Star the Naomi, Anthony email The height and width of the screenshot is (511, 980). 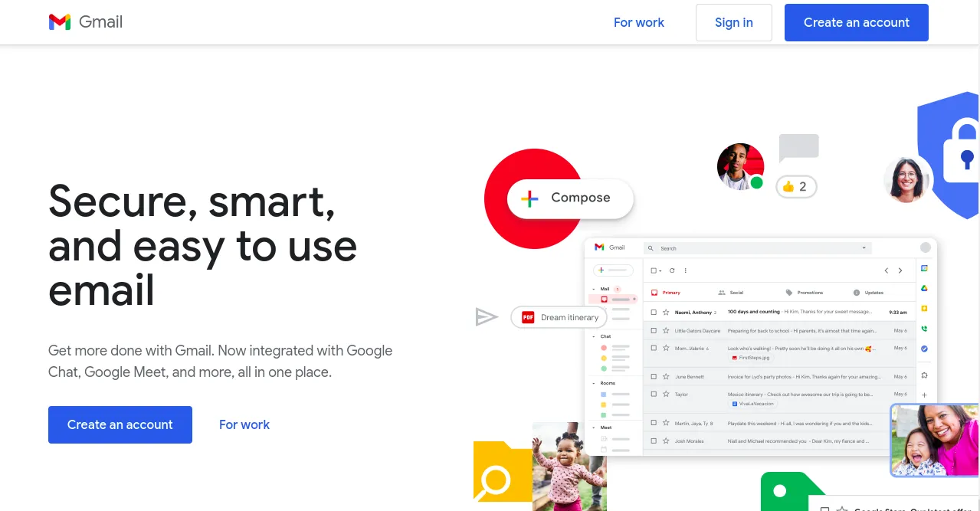pos(666,313)
